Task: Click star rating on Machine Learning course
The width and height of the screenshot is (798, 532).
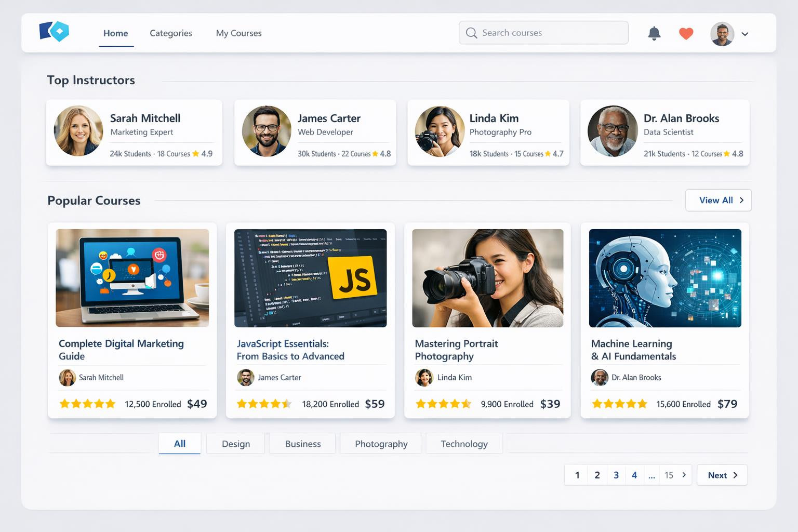Action: 619,404
